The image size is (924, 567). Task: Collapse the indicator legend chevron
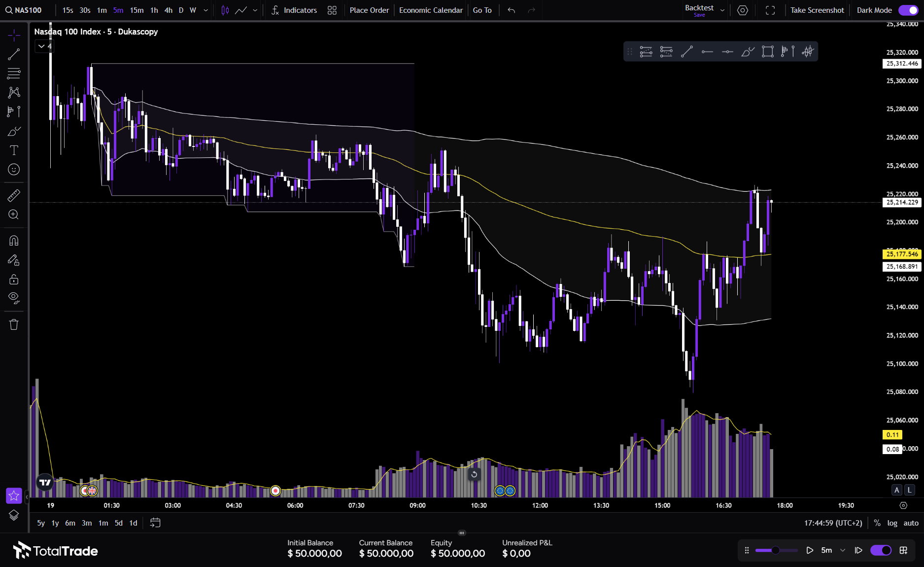coord(42,46)
